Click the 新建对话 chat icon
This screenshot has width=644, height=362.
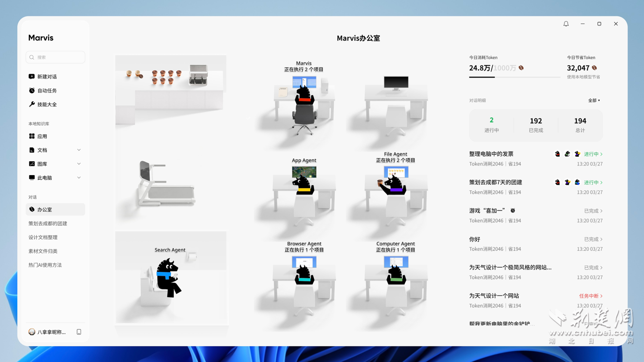point(32,77)
